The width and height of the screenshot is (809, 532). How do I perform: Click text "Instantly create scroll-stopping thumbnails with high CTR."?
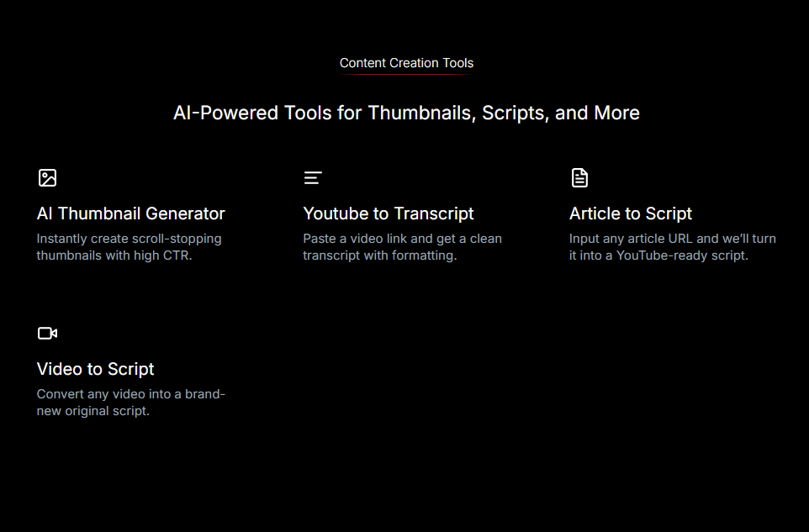129,247
